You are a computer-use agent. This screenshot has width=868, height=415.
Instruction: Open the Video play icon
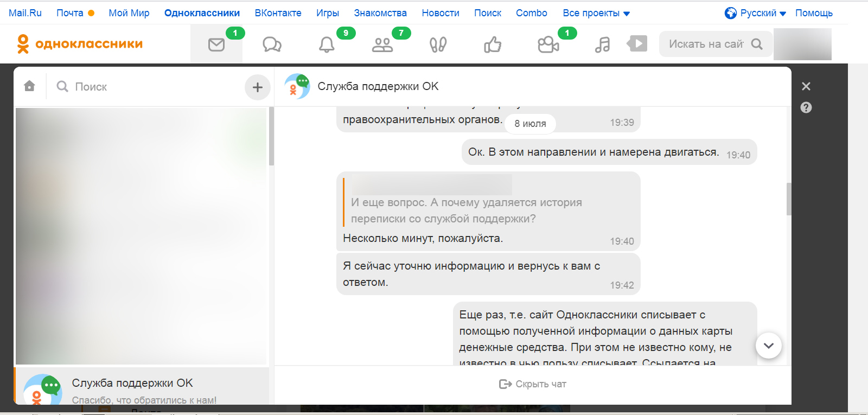[x=637, y=43]
